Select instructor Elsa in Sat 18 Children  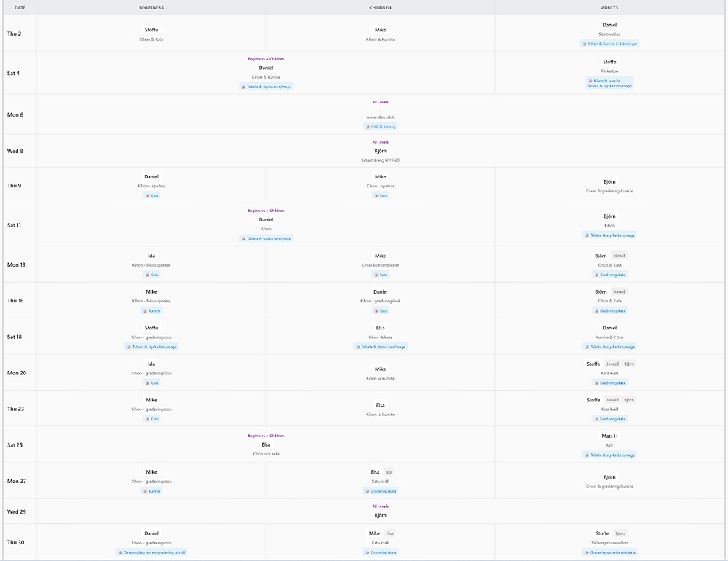click(x=380, y=328)
